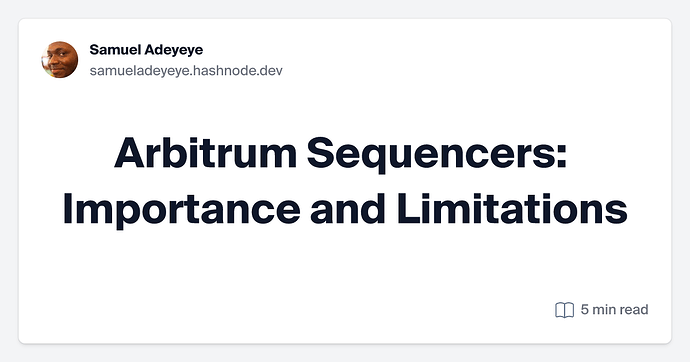Click the blank white card area below the title
690x362 pixels.
(x=308, y=273)
